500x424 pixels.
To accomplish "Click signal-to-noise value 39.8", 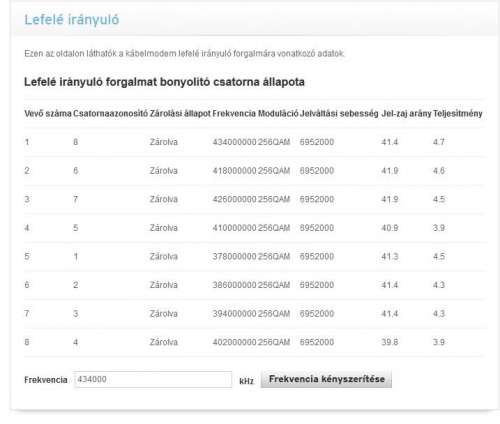I will [x=390, y=342].
